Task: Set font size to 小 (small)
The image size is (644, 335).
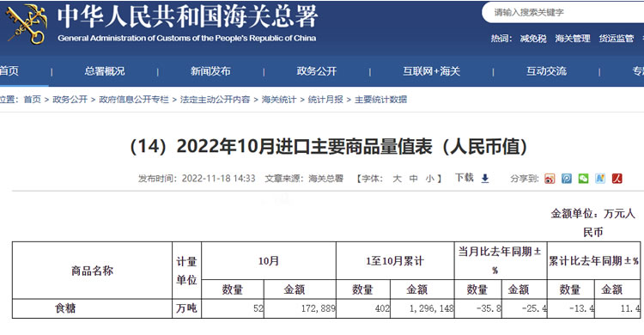Action: coord(429,179)
